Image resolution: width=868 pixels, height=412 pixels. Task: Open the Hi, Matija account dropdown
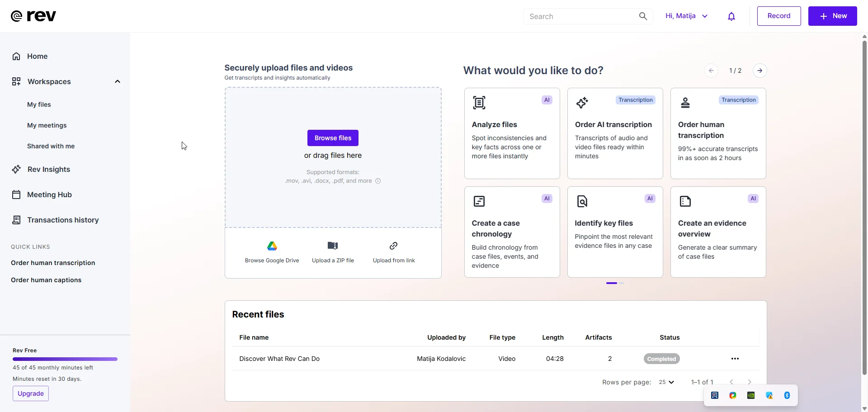click(x=686, y=16)
